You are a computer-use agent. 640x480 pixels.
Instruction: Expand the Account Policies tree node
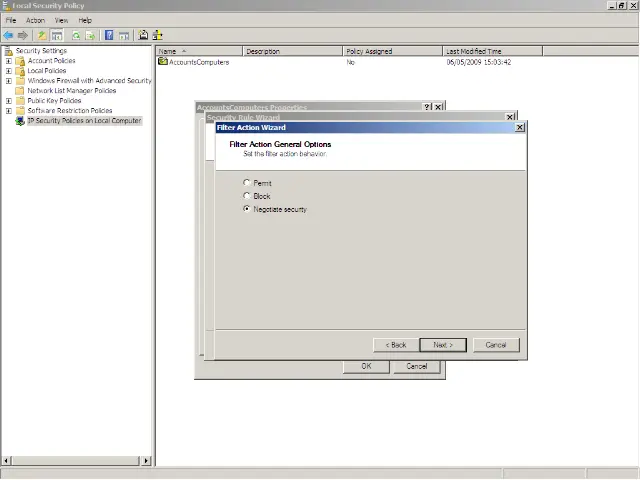click(x=9, y=61)
